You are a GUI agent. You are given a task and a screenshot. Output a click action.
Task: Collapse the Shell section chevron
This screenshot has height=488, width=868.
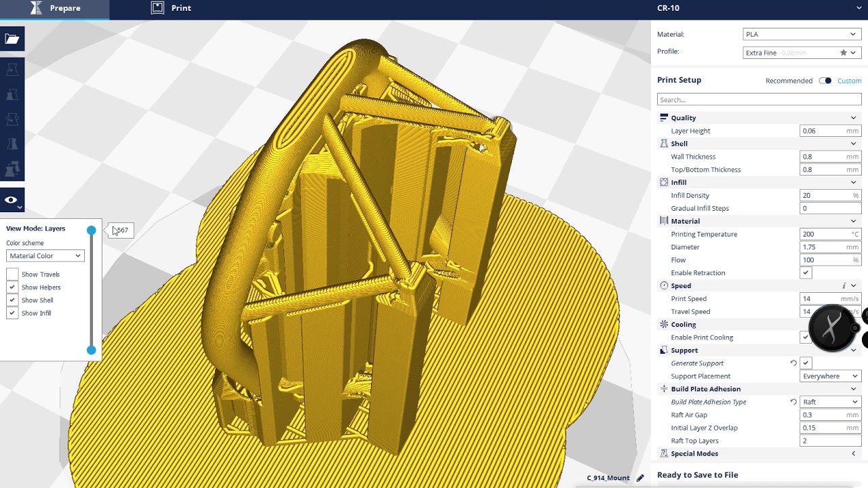tap(853, 144)
